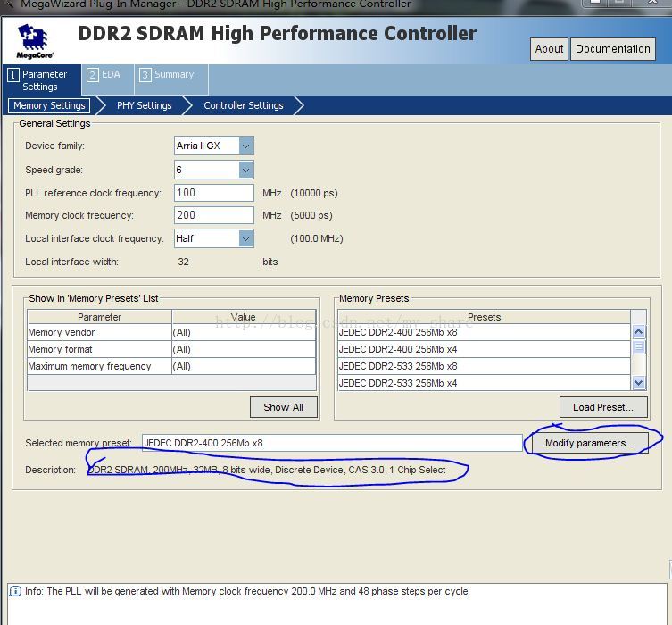The image size is (672, 625).
Task: Open the About dialog
Action: pyautogui.click(x=549, y=49)
